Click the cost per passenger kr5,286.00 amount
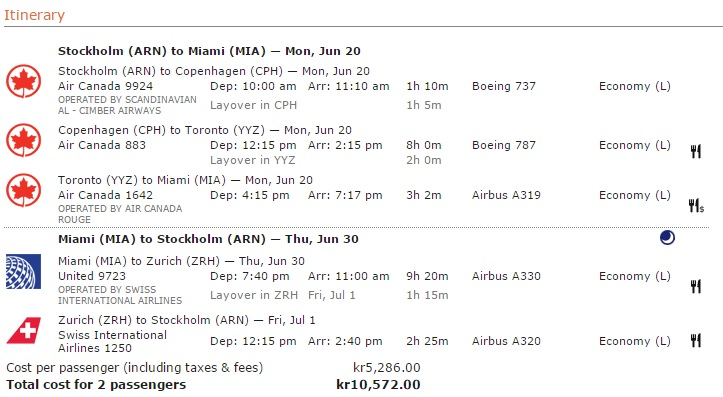Viewport: 723px width, 397px height. coord(387,367)
